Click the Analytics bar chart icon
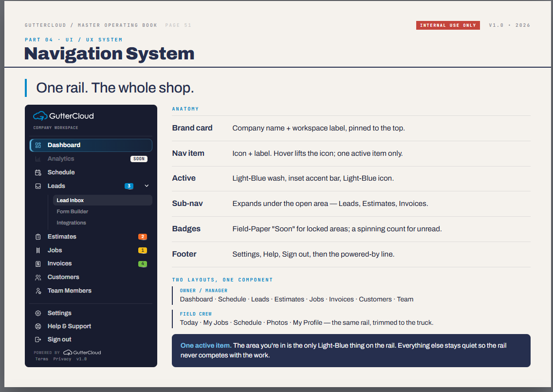This screenshot has width=553, height=392. click(x=38, y=159)
